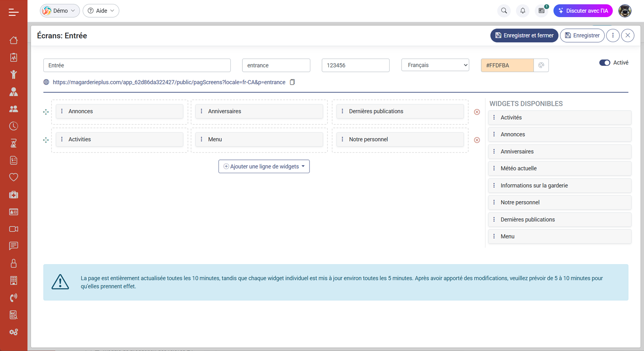Screen dimensions: 644x351
Task: Open the public screen URL link
Action: [169, 82]
